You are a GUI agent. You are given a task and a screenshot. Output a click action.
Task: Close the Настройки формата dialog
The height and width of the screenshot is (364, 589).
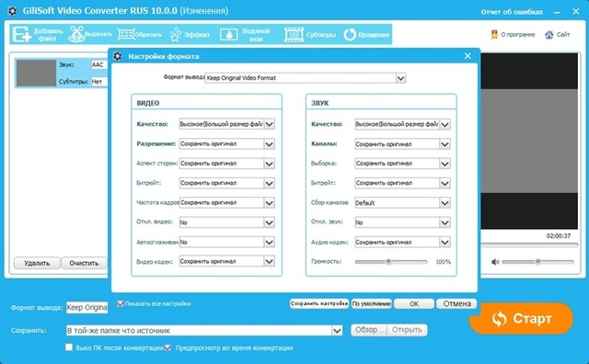coord(468,56)
